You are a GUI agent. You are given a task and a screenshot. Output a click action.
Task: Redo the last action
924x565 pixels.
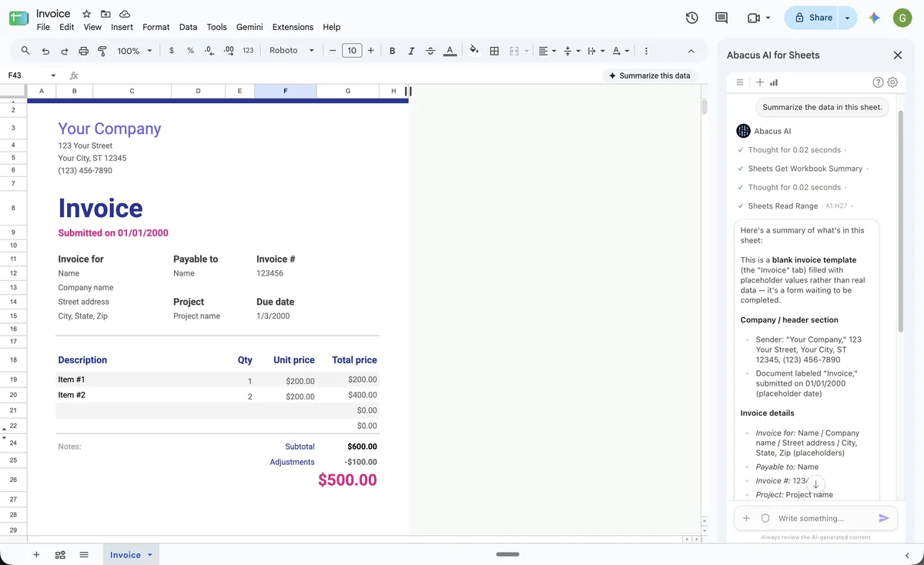64,51
